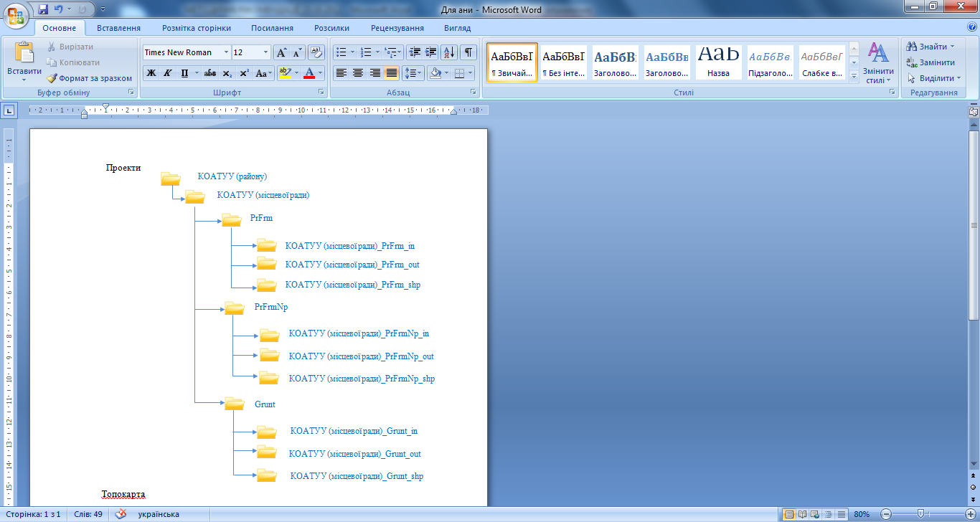980x522 pixels.
Task: Click the tab selector at ruler corner
Action: [x=9, y=110]
